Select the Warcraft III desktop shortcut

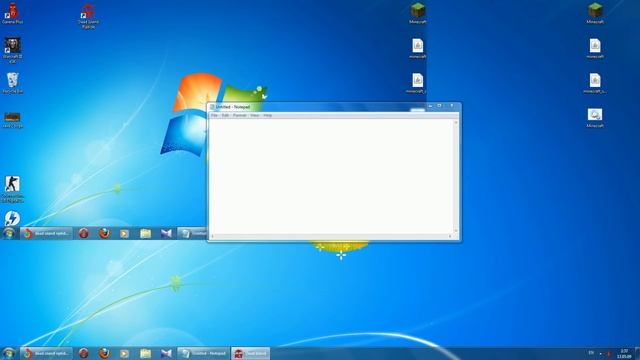pyautogui.click(x=12, y=50)
